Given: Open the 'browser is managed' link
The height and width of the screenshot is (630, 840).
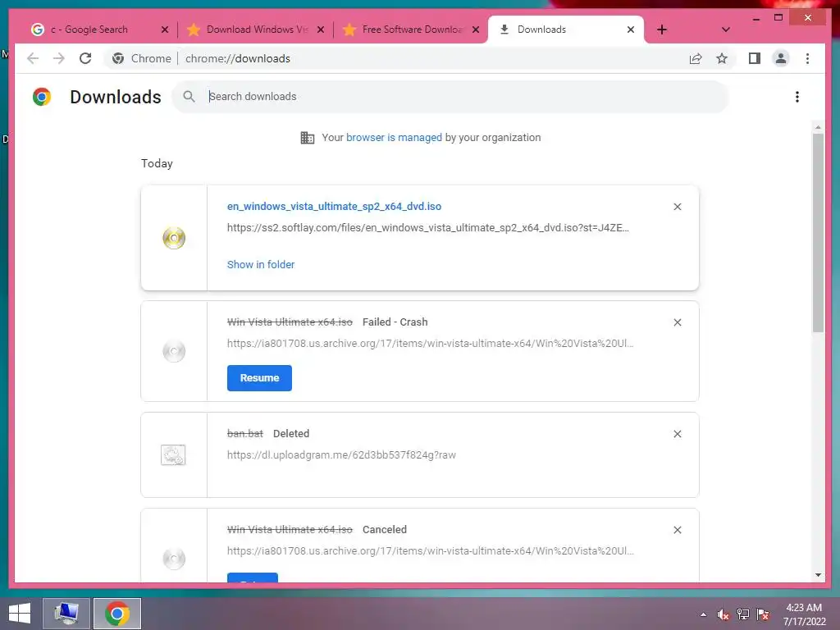Looking at the screenshot, I should pyautogui.click(x=394, y=138).
